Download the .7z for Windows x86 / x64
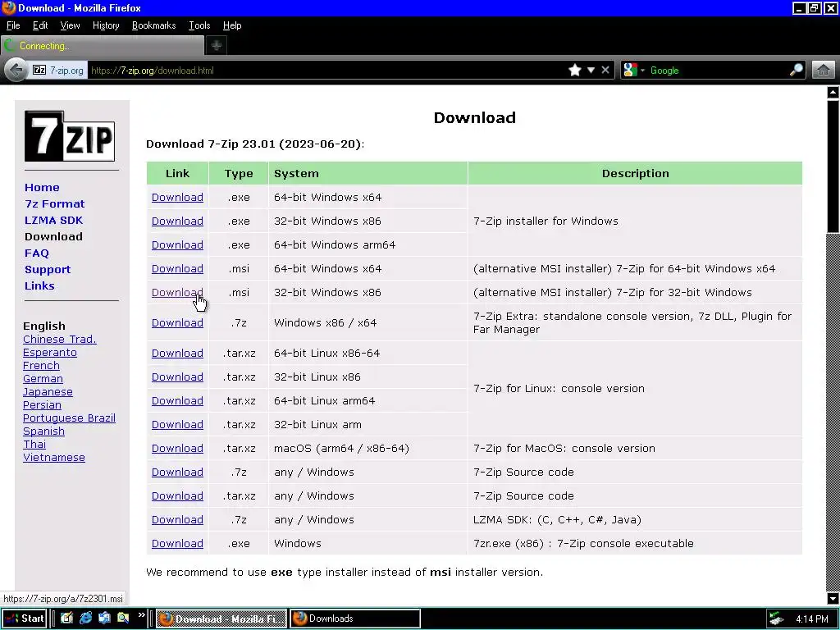 (177, 322)
